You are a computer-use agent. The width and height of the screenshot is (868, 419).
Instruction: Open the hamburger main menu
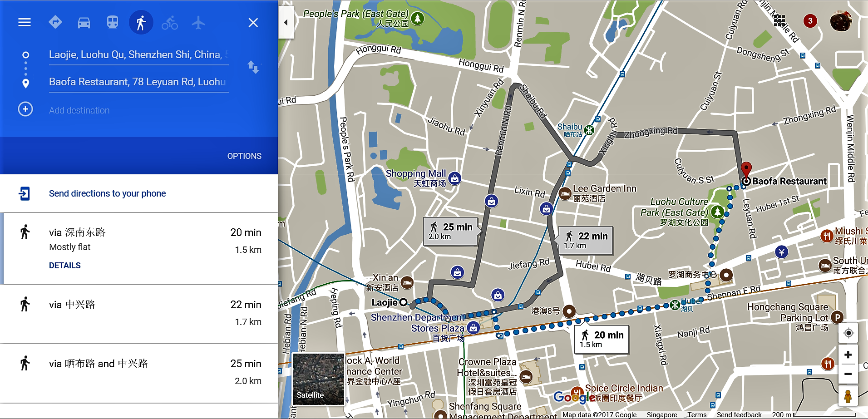pos(25,22)
